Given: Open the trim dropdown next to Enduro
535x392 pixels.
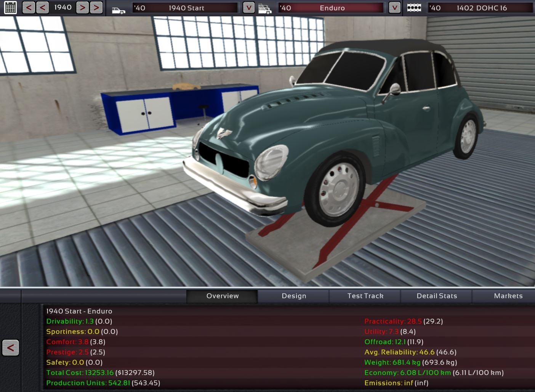Looking at the screenshot, I should point(394,8).
